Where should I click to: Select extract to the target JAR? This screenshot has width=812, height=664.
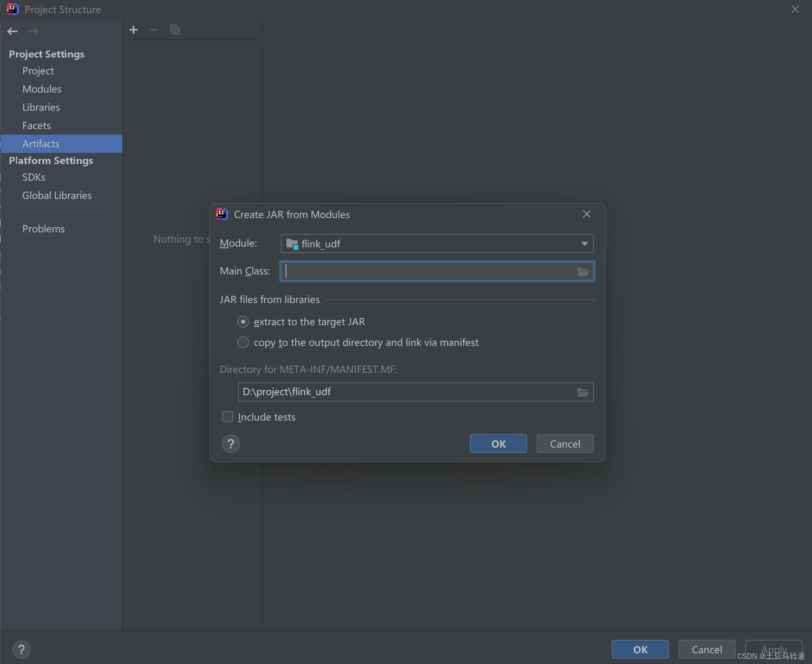click(x=243, y=322)
